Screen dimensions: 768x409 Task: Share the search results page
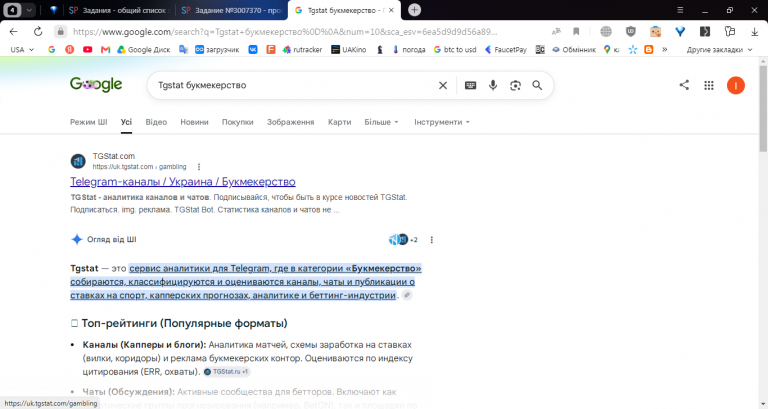tap(684, 85)
